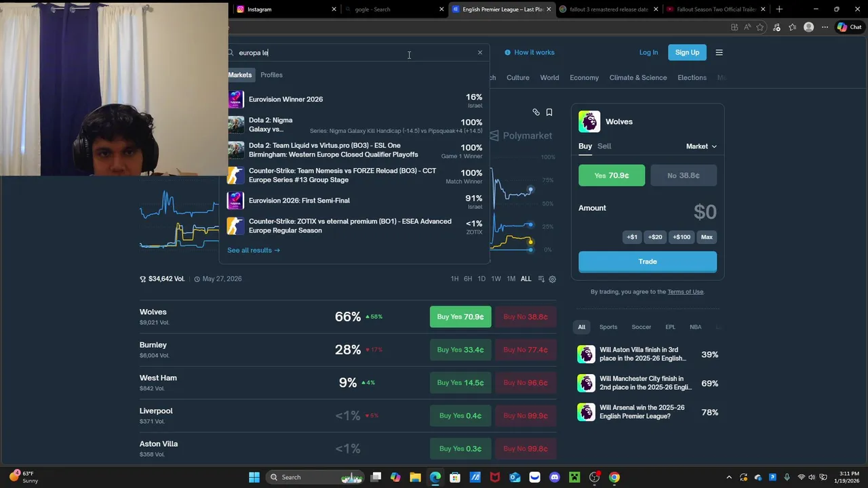Viewport: 868px width, 488px height.
Task: Click the chart list-view icon beside ALL
Action: pyautogui.click(x=541, y=279)
